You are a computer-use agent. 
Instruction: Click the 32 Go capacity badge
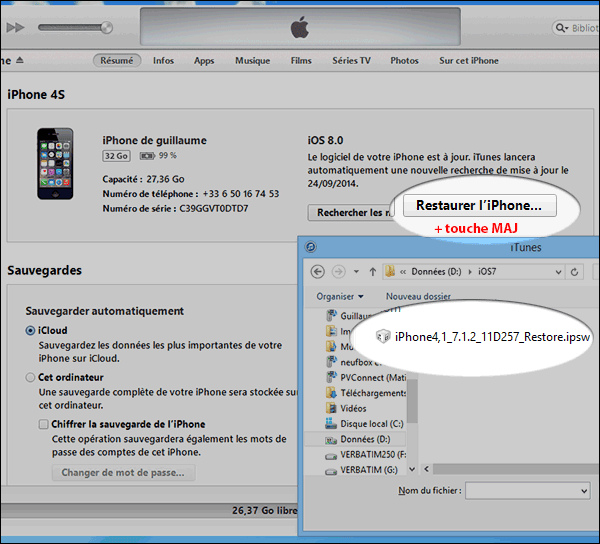[x=116, y=156]
